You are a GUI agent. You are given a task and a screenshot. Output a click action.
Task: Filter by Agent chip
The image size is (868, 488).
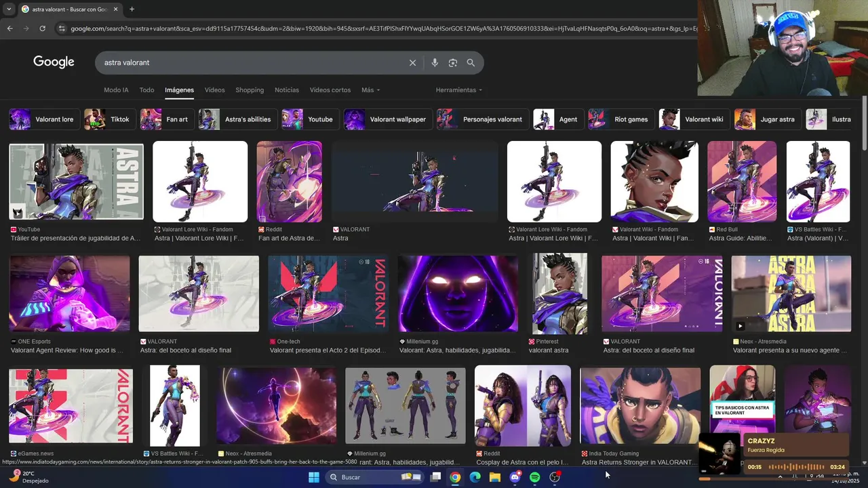(558, 119)
